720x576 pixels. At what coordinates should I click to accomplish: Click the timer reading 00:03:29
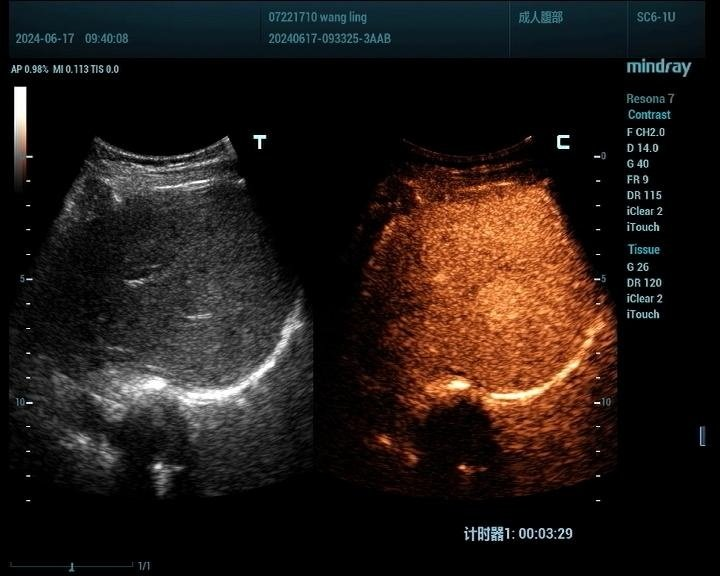(545, 534)
